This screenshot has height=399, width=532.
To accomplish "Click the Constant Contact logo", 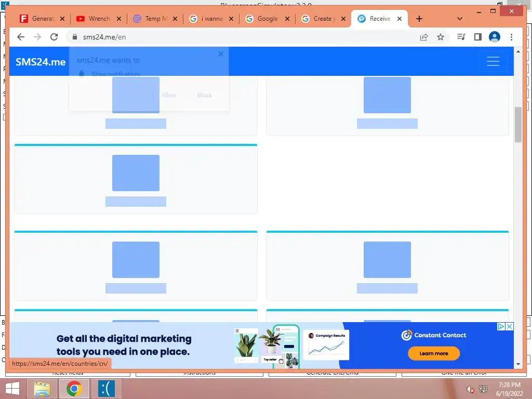I will point(434,335).
